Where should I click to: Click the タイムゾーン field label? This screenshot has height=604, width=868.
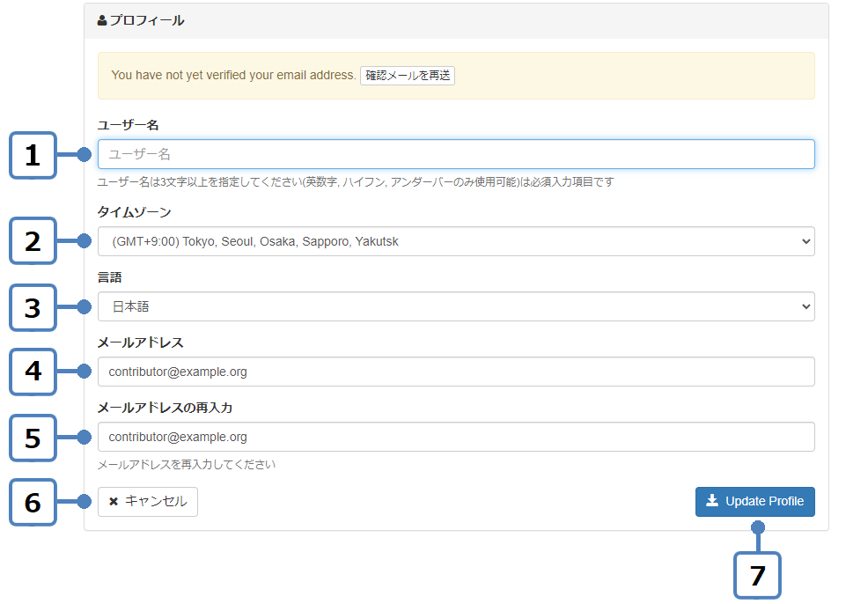(134, 212)
